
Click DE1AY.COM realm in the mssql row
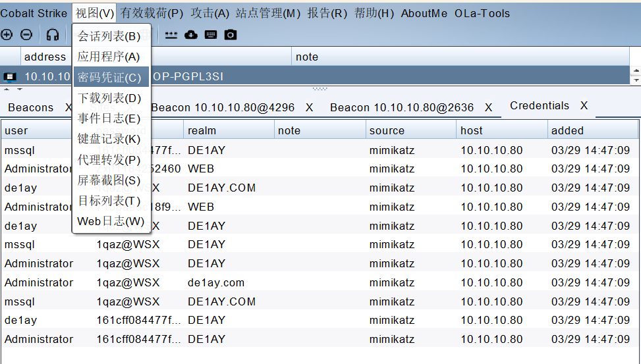click(221, 301)
